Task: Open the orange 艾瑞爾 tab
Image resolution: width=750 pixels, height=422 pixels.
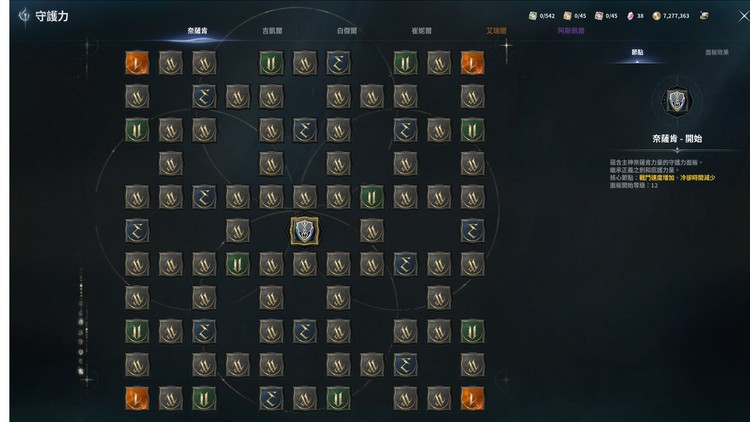Action: (x=496, y=31)
